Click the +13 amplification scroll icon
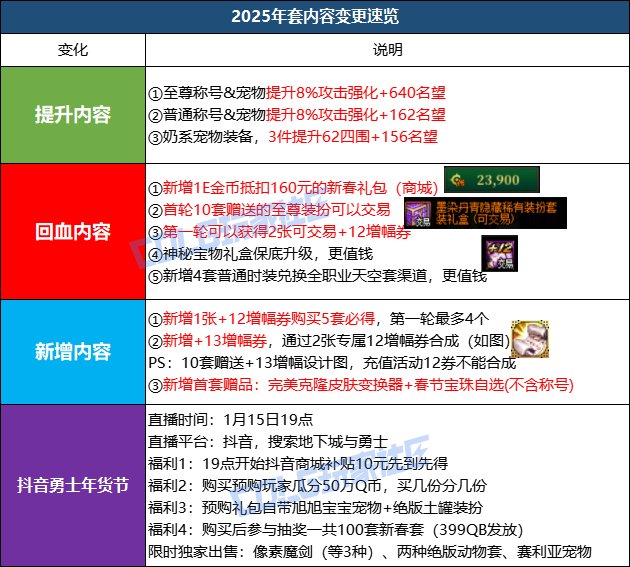 pyautogui.click(x=530, y=339)
